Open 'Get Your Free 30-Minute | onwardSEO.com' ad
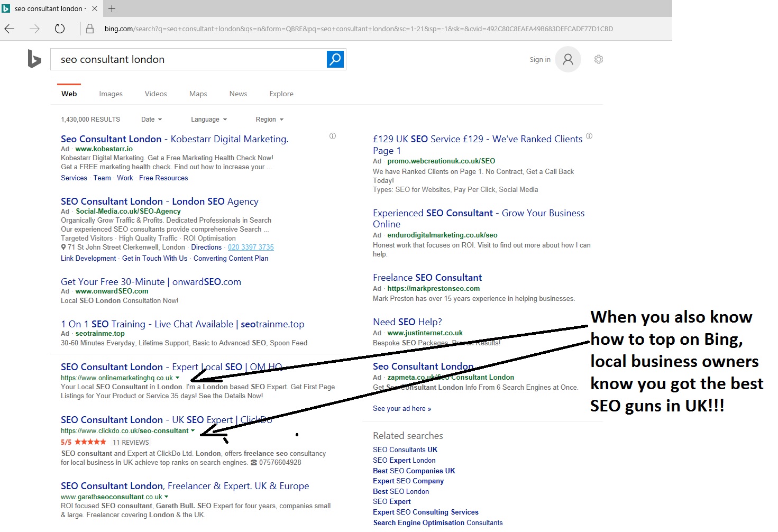 point(151,282)
